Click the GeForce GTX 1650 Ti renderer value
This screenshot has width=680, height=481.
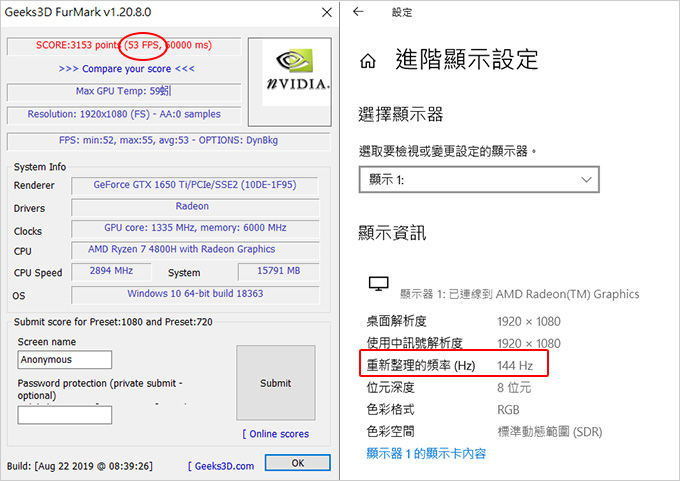pos(195,185)
